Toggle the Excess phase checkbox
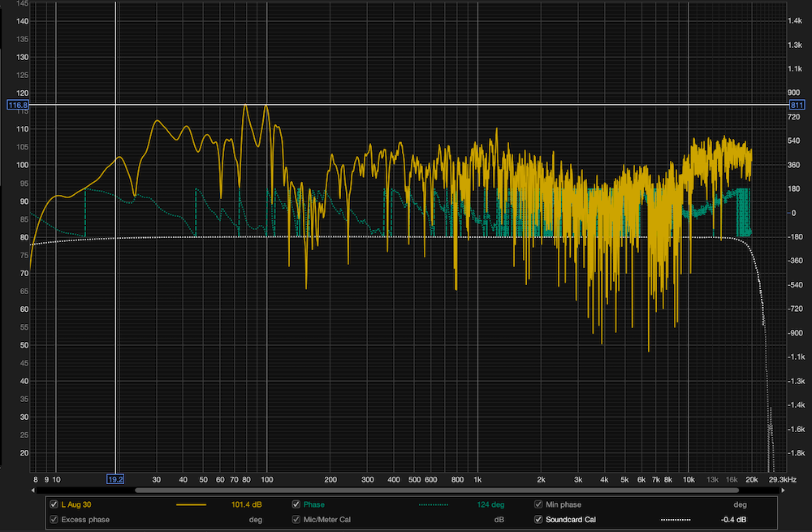This screenshot has width=812, height=532. pos(54,519)
